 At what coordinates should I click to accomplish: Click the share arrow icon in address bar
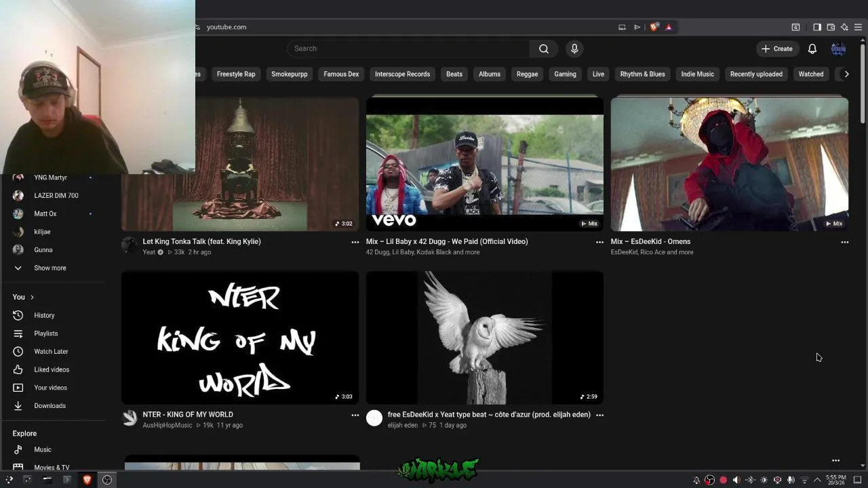pos(637,27)
